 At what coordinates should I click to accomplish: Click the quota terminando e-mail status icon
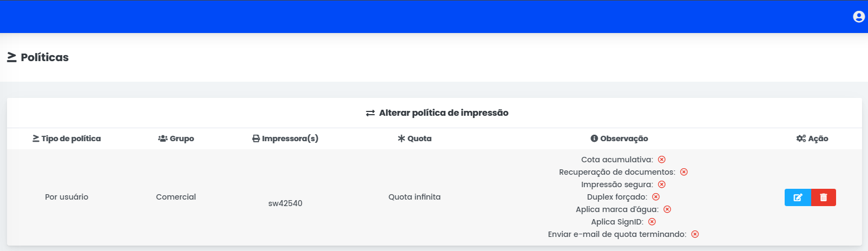pos(695,234)
